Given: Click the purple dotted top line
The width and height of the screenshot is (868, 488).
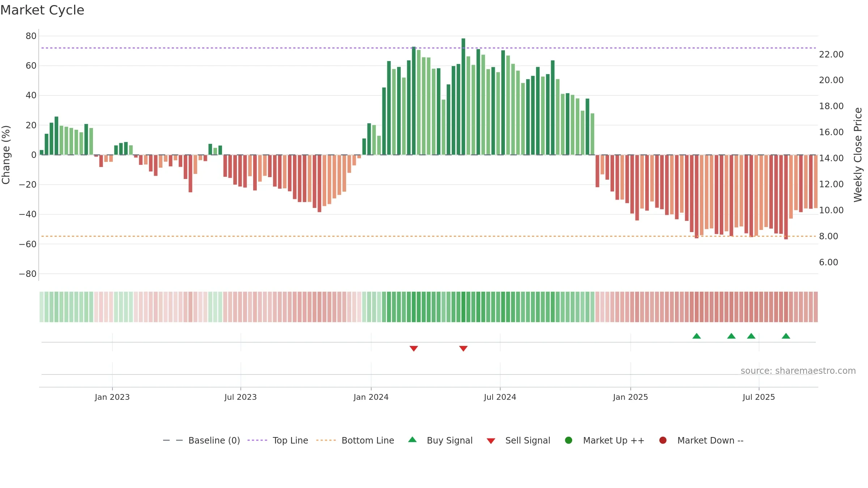Looking at the screenshot, I should coord(429,48).
